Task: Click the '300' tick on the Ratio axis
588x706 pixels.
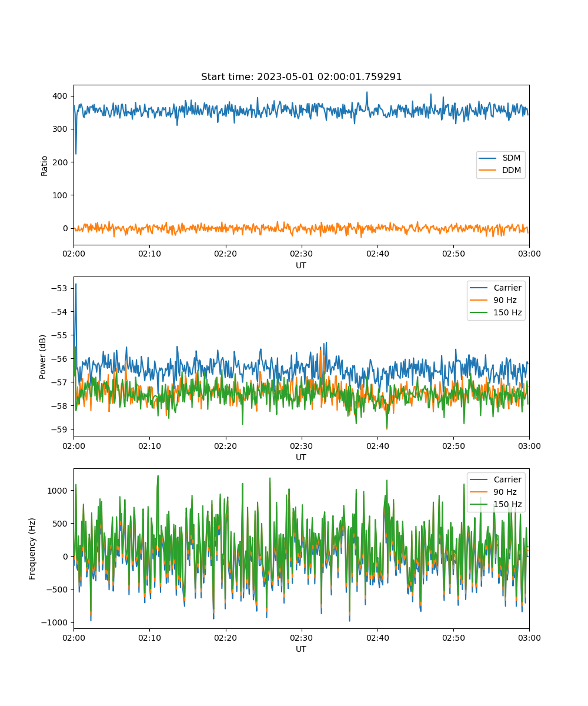Action: 61,129
